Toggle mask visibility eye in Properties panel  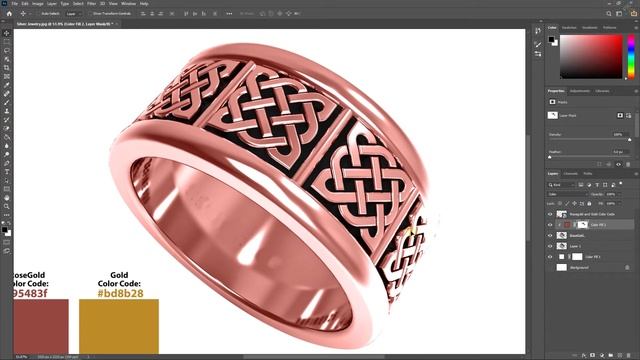618,164
